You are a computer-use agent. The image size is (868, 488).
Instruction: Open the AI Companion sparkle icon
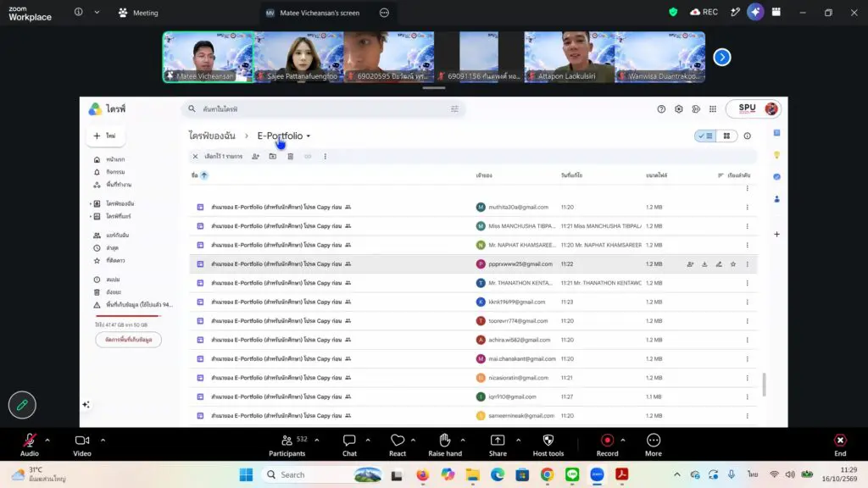point(755,12)
